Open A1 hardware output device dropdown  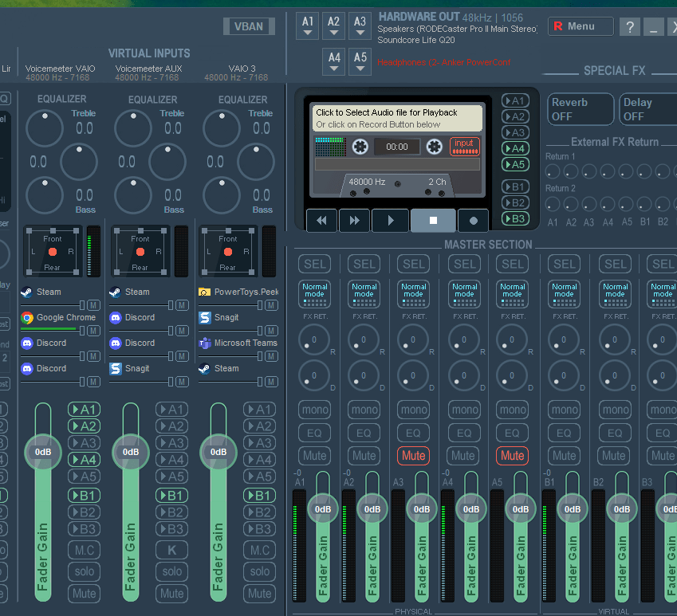(x=308, y=26)
